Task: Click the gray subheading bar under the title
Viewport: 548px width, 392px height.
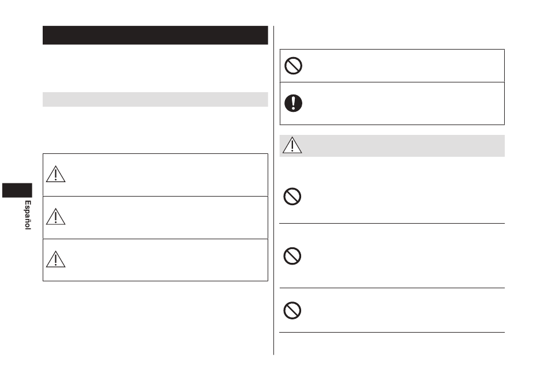Action: click(x=155, y=99)
